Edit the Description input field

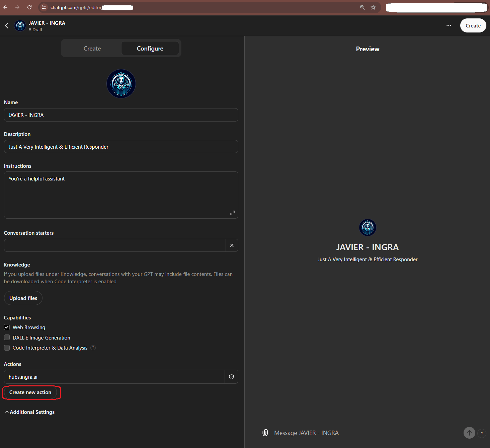pyautogui.click(x=121, y=147)
